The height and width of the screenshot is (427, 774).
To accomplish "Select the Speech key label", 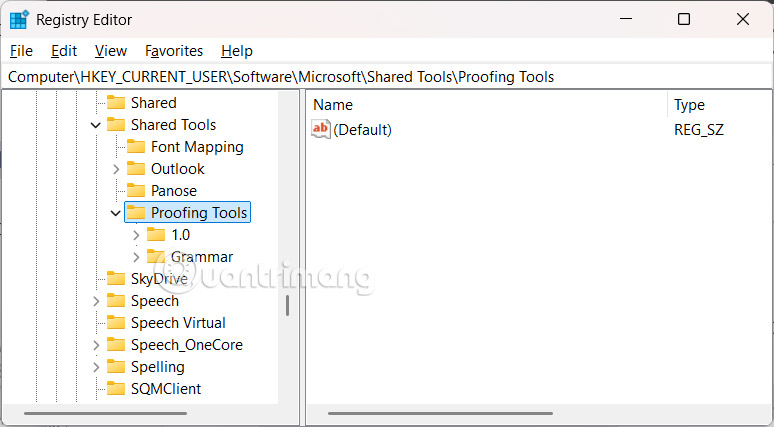I will (x=155, y=301).
